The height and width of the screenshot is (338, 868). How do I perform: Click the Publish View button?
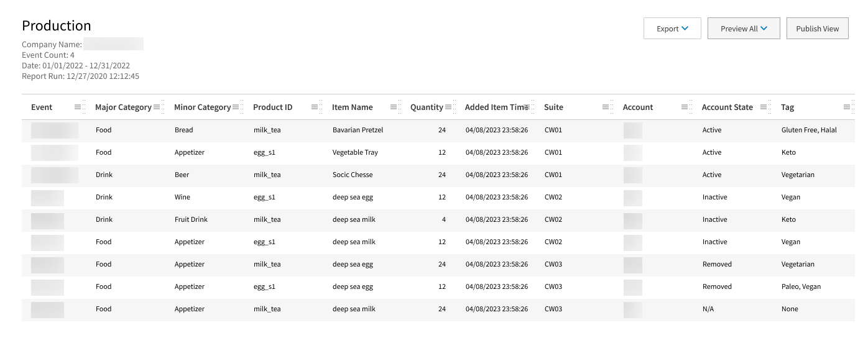817,29
